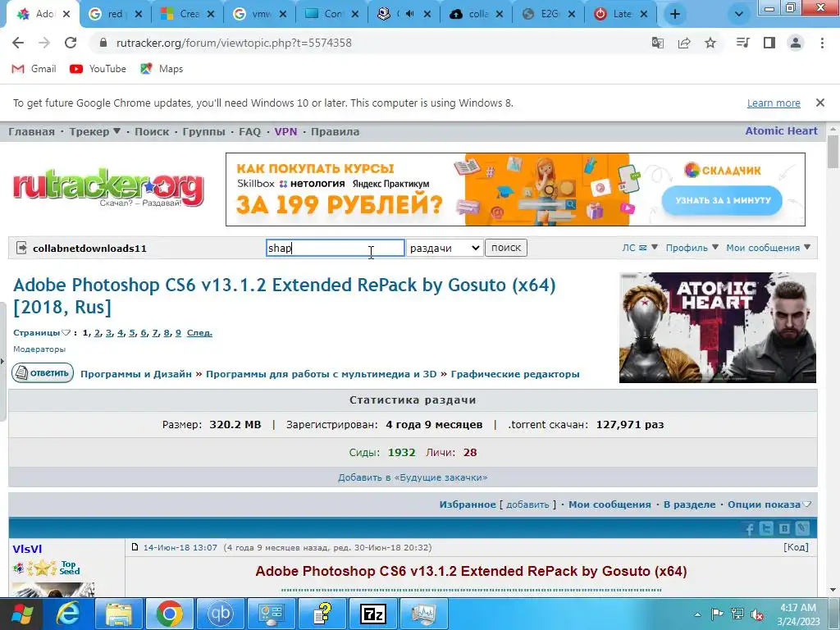Click username collabnetdownloads11

coord(89,248)
